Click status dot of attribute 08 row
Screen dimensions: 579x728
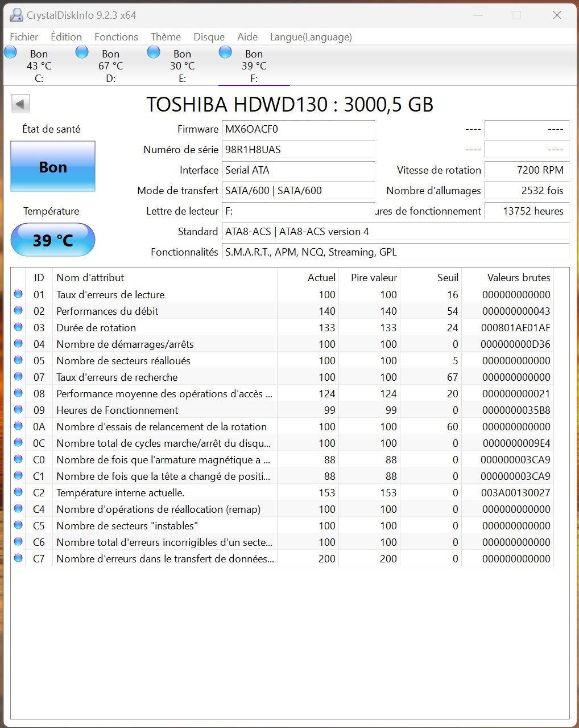18,393
